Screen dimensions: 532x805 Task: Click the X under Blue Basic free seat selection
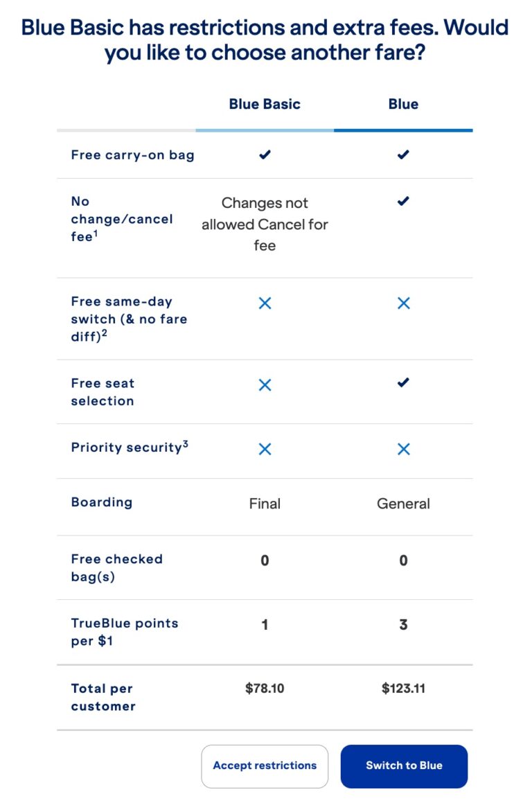[x=264, y=384]
